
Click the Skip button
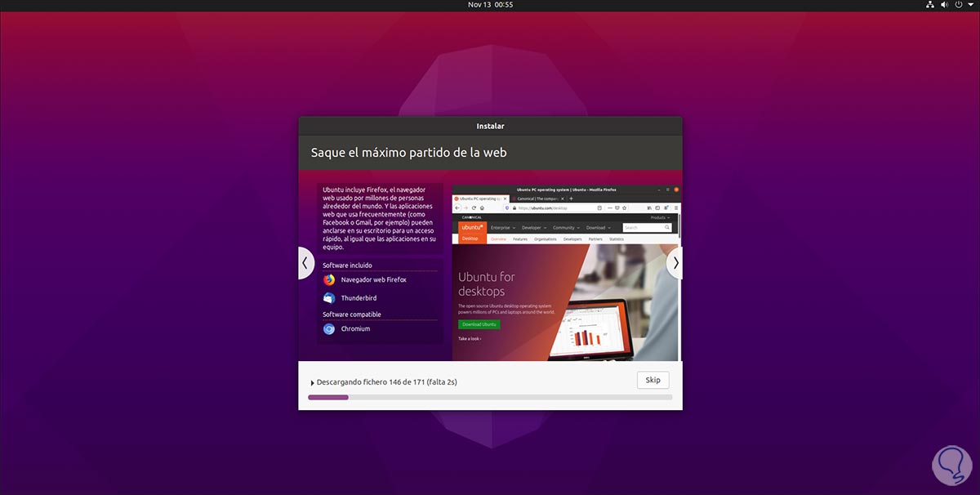tap(653, 380)
